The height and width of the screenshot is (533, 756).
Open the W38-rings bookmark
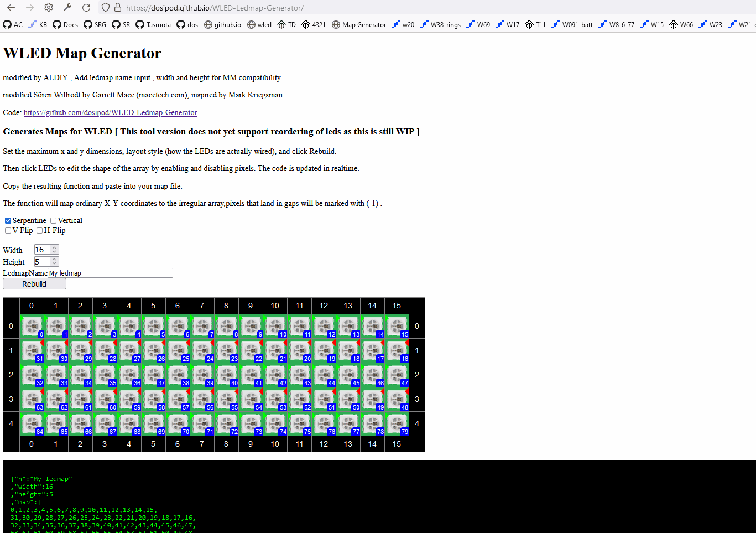coord(440,24)
